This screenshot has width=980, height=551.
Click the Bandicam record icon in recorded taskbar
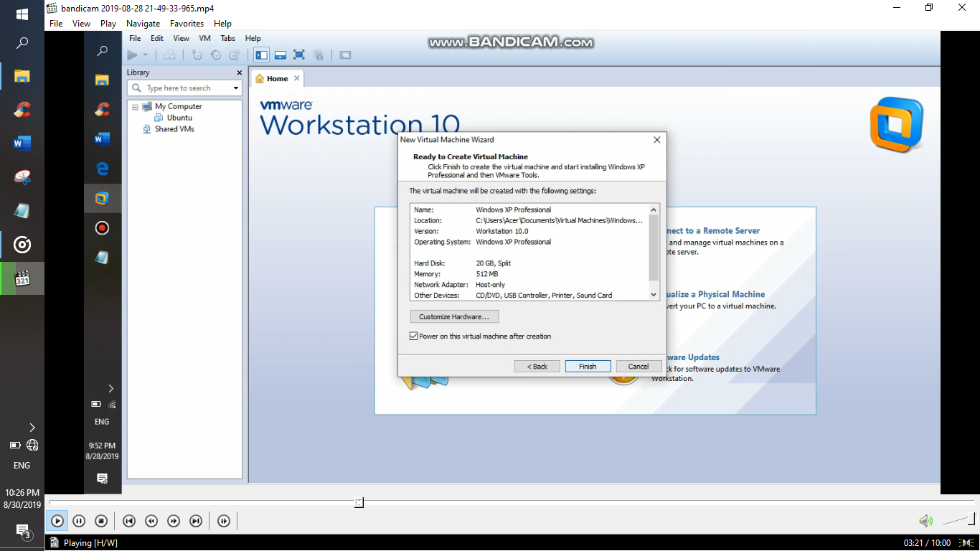point(102,228)
